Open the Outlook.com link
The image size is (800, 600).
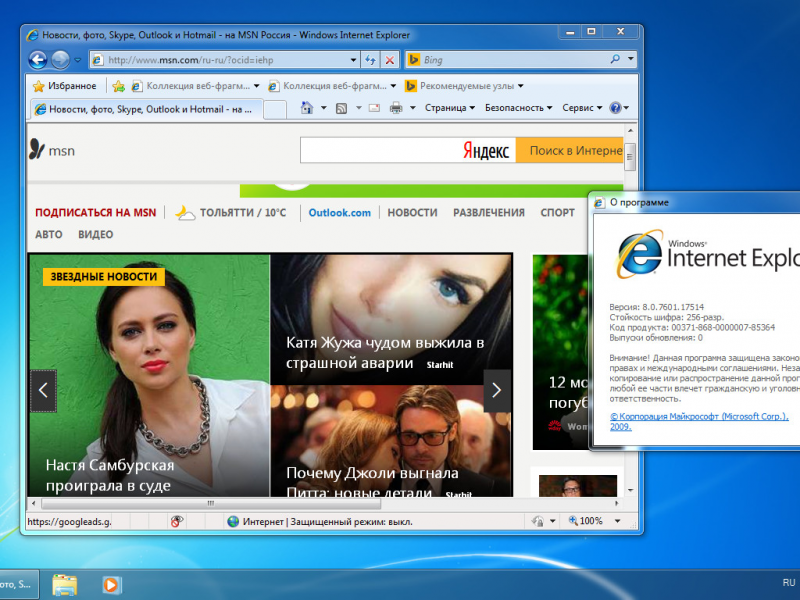340,213
